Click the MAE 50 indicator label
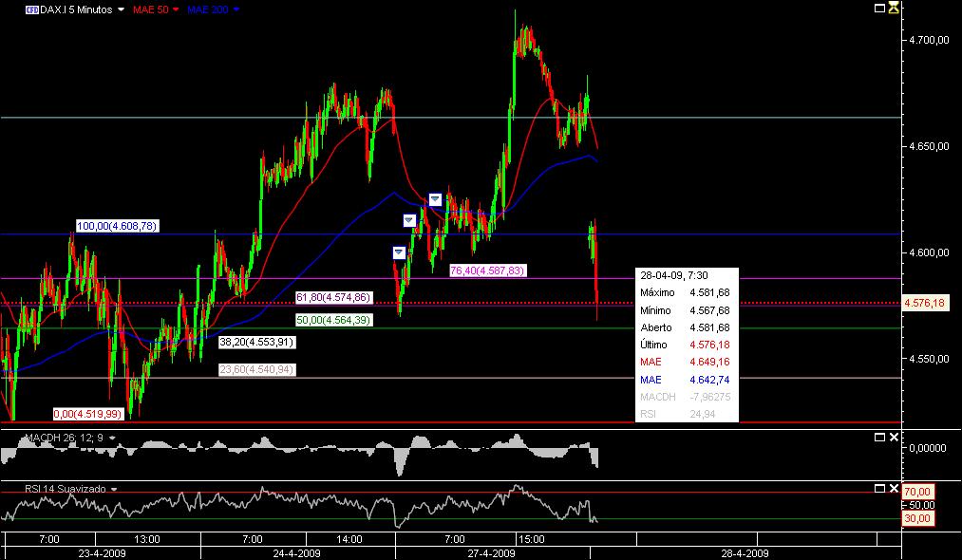Screen dimensions: 962x560 [x=150, y=9]
